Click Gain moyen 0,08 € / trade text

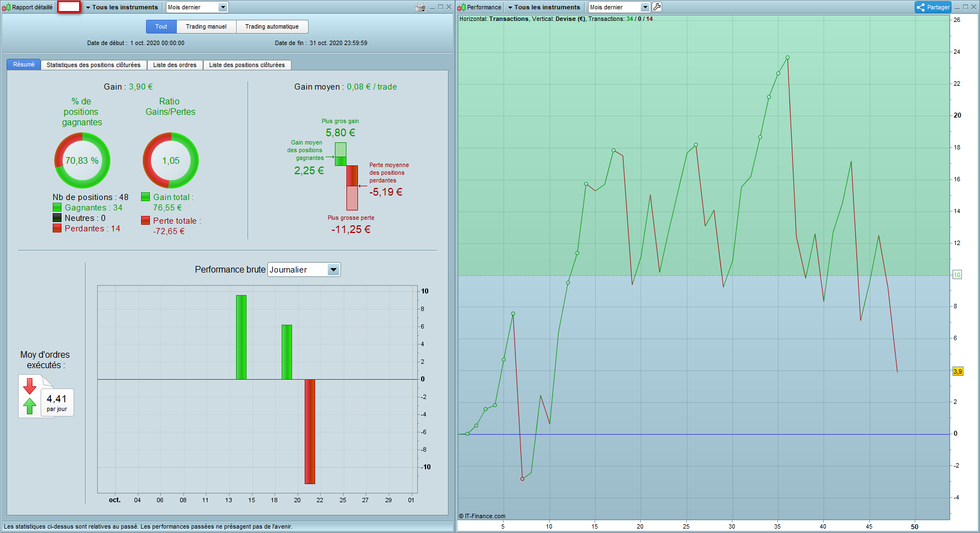345,87
